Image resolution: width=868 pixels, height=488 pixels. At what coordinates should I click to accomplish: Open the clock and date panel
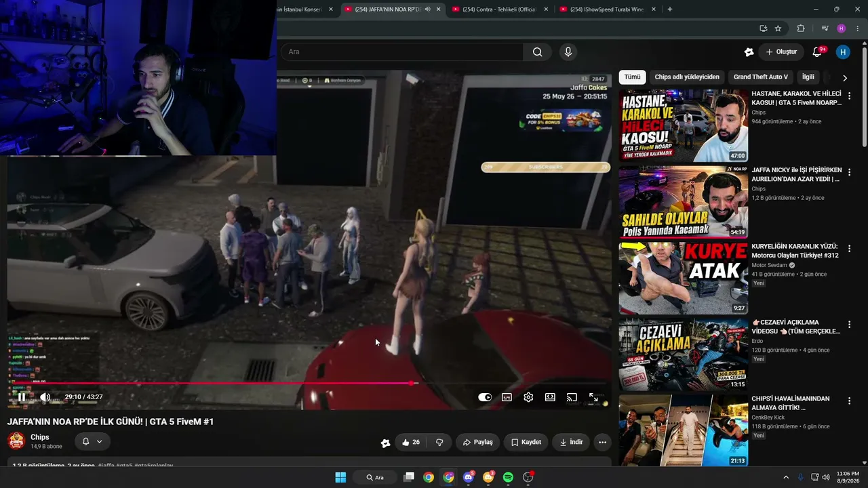click(x=848, y=477)
